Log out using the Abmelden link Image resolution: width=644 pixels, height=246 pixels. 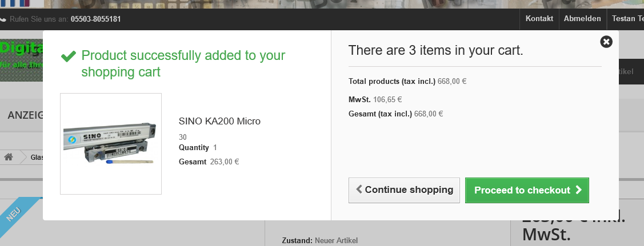pyautogui.click(x=582, y=19)
